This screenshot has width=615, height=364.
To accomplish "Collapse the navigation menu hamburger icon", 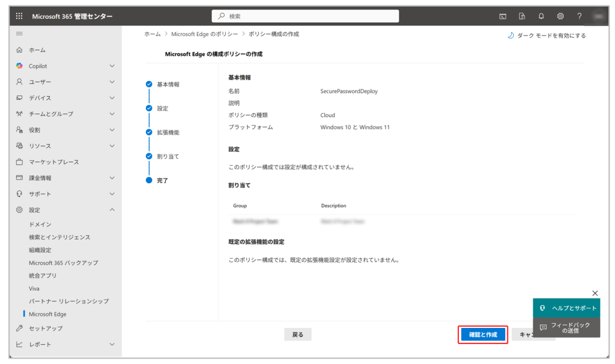I will tap(19, 34).
